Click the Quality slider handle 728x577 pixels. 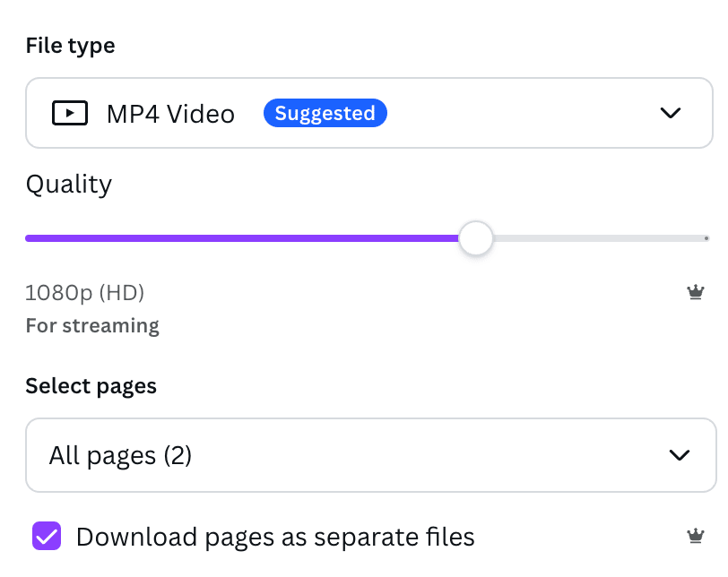(x=475, y=238)
